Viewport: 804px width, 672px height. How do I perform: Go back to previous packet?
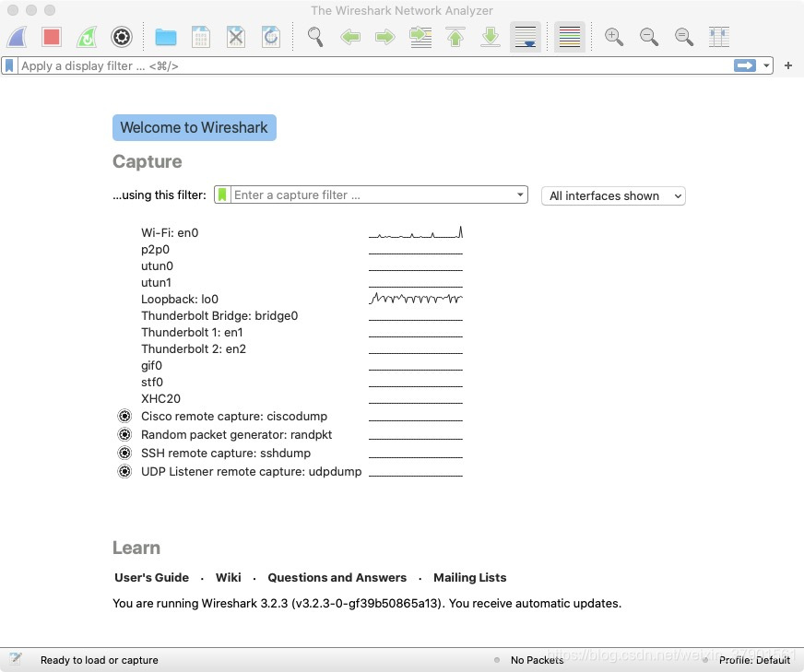(350, 37)
